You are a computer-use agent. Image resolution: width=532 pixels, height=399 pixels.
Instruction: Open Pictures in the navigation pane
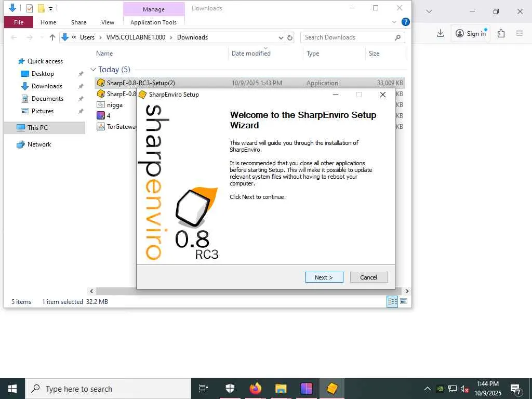(x=43, y=111)
